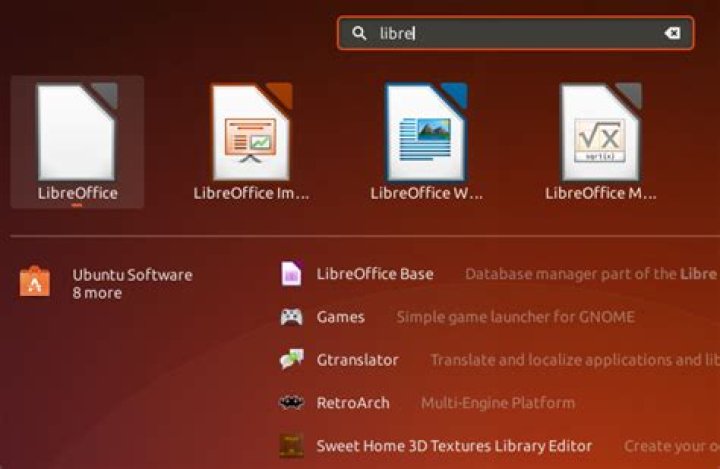The width and height of the screenshot is (720, 469).
Task: Click 'Translate and localize applications' description
Action: coord(574,360)
